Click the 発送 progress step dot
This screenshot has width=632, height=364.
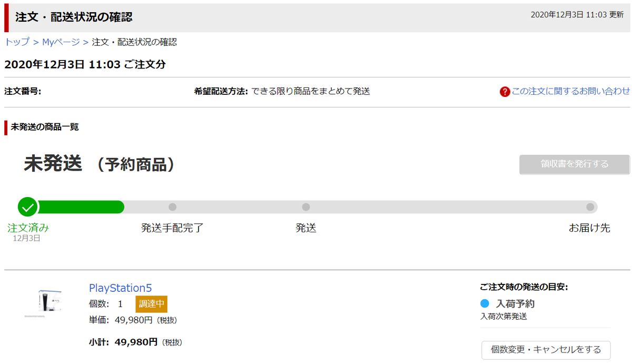(x=306, y=207)
